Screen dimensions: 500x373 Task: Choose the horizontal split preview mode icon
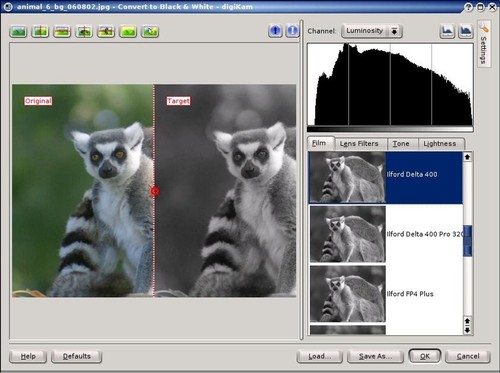[62, 31]
